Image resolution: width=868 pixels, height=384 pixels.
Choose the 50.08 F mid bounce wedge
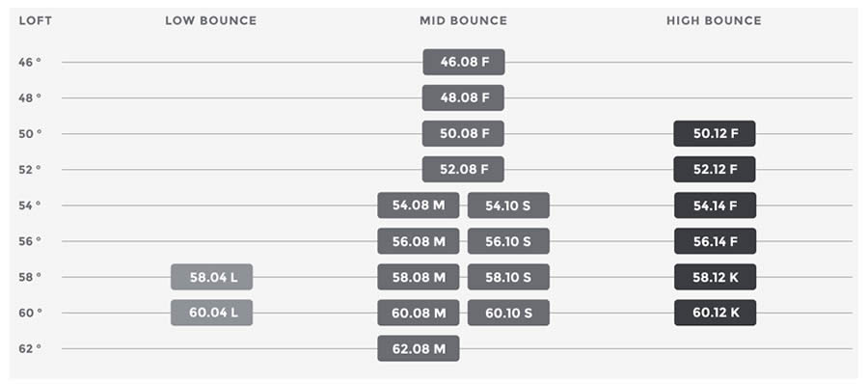(x=463, y=133)
